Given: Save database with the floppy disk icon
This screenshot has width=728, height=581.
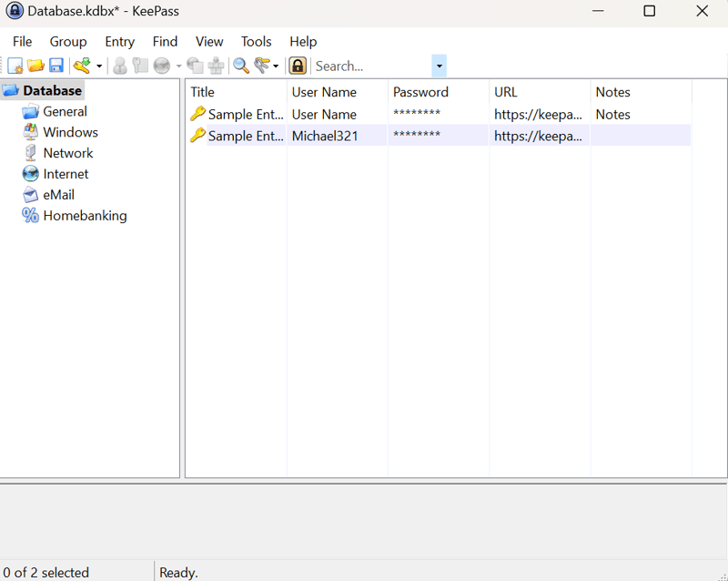Looking at the screenshot, I should click(x=56, y=66).
